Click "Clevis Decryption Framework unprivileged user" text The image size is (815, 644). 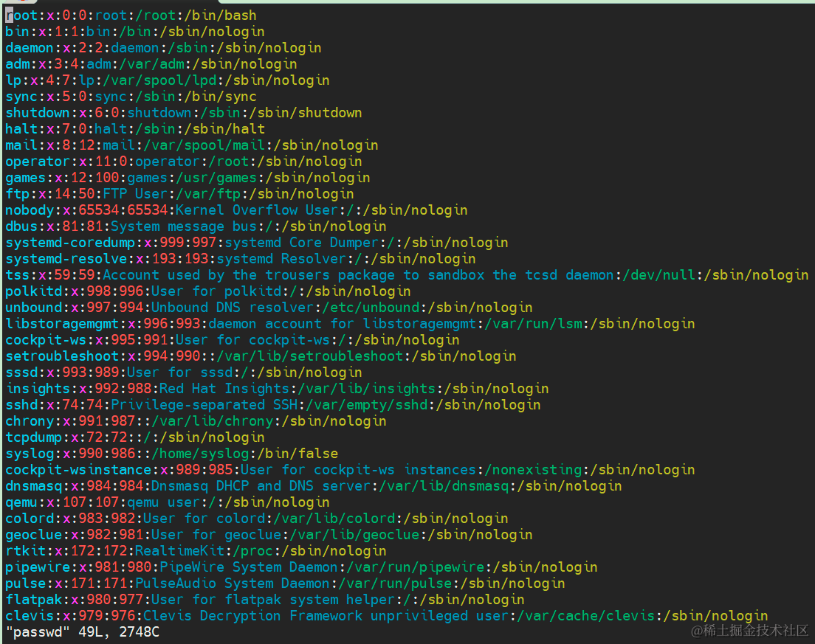(x=326, y=616)
